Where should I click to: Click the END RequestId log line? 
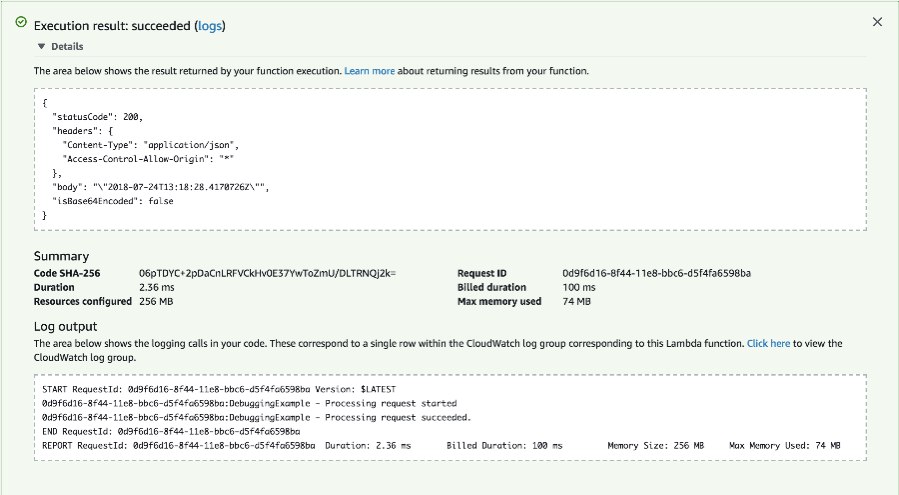tap(171, 431)
